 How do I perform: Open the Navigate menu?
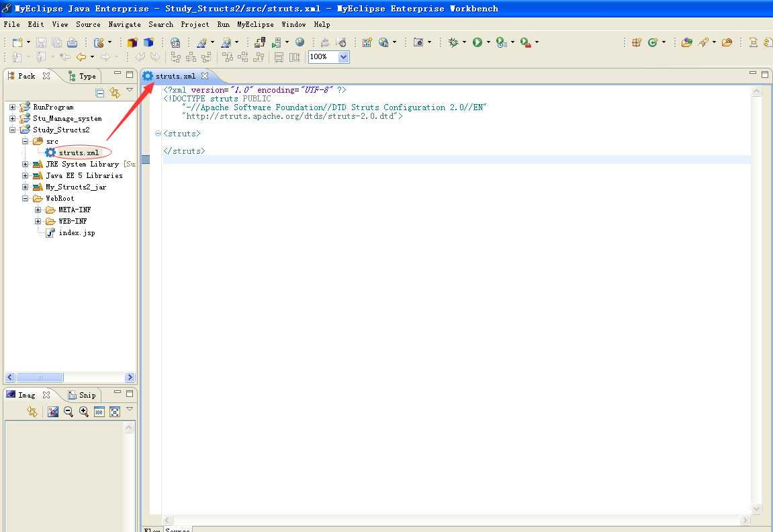[x=125, y=24]
